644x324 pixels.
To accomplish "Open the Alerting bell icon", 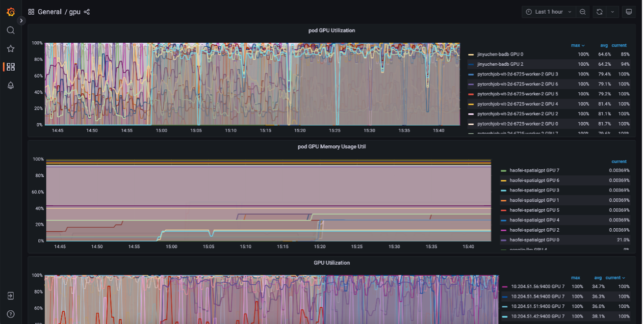I will coord(10,85).
